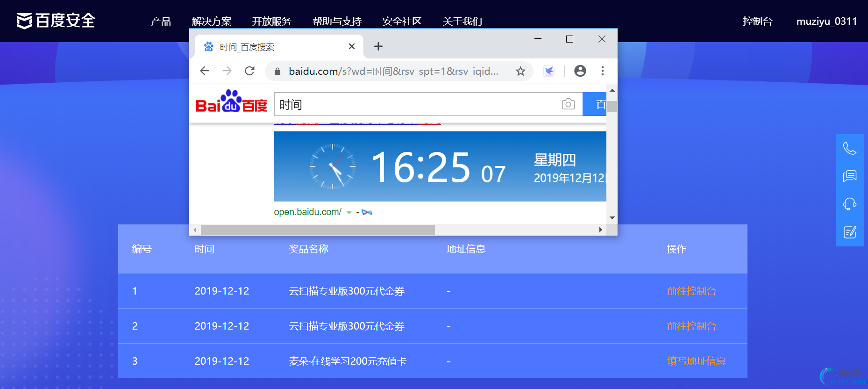Click horizontal scrollbar left arrow
Screen dimensions: 868x389
[195, 230]
